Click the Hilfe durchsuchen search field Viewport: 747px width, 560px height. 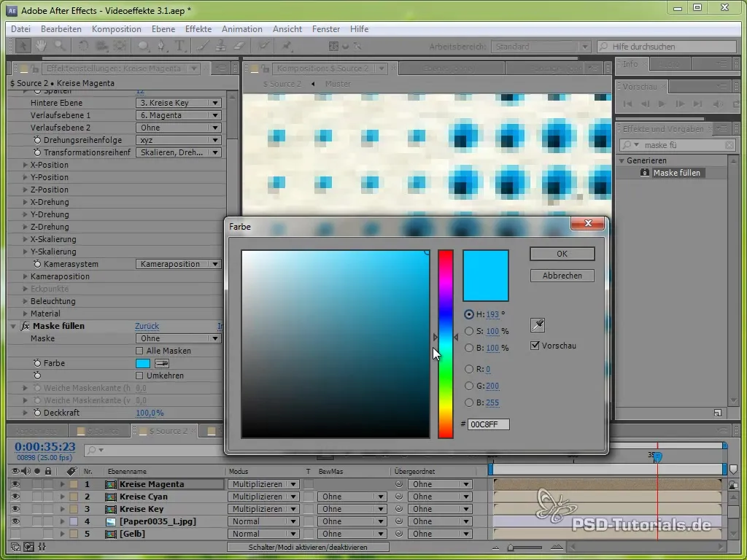[667, 47]
